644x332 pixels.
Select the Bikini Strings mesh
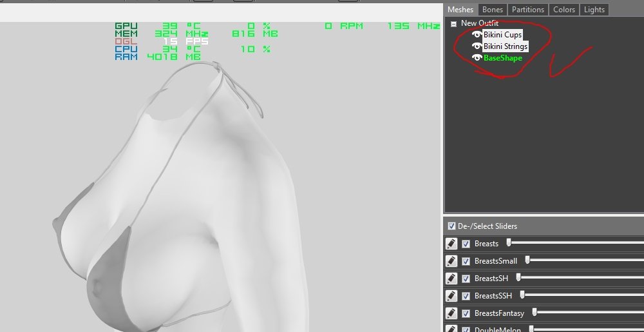[505, 46]
